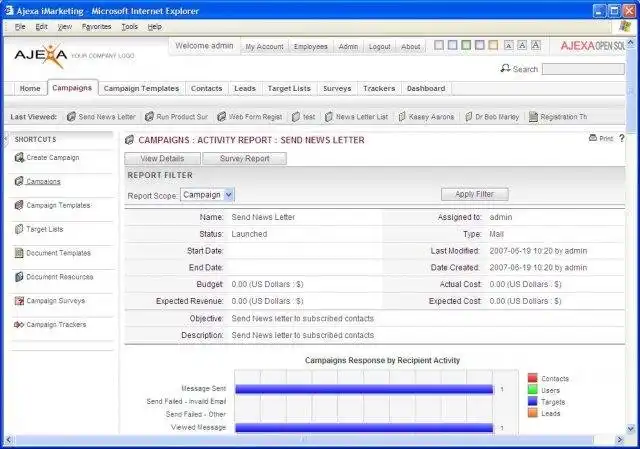Switch to Target Lists tab
The image size is (640, 449).
tap(289, 89)
